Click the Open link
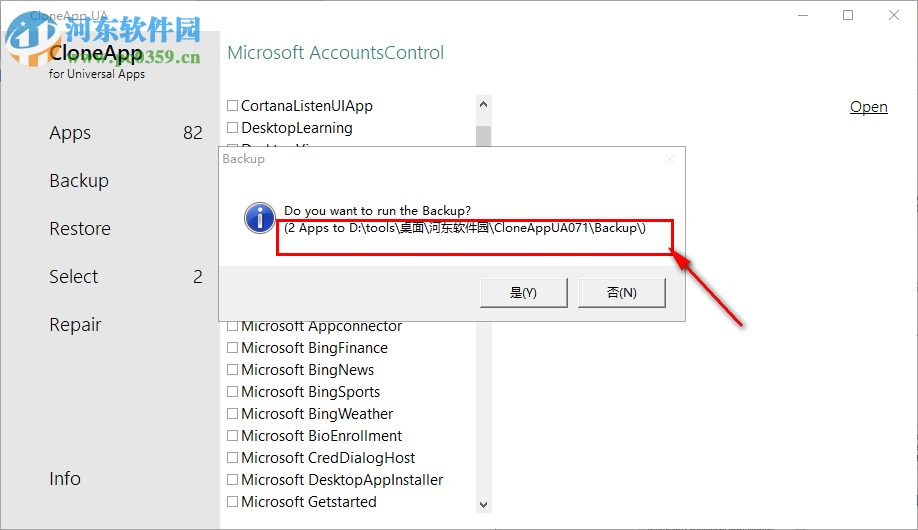The height and width of the screenshot is (530, 918). tap(868, 107)
